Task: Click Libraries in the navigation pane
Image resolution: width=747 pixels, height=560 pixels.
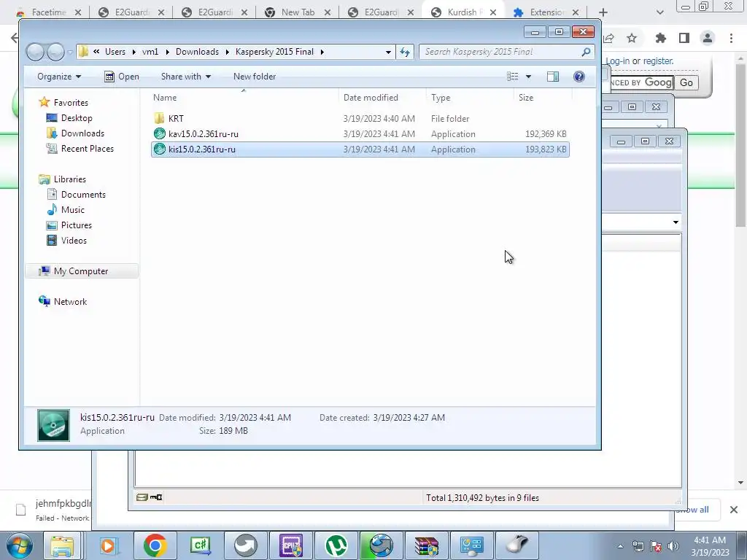Action: click(x=69, y=179)
